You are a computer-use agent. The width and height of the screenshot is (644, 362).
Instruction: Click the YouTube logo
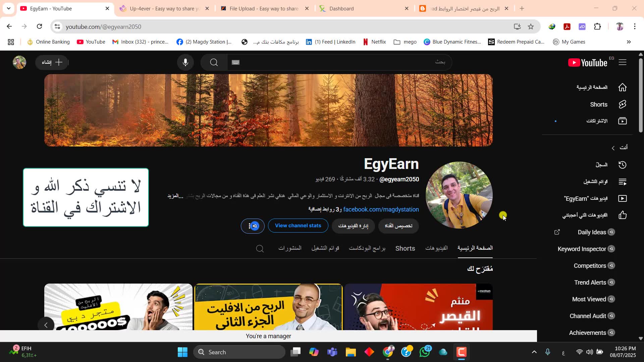[588, 63]
